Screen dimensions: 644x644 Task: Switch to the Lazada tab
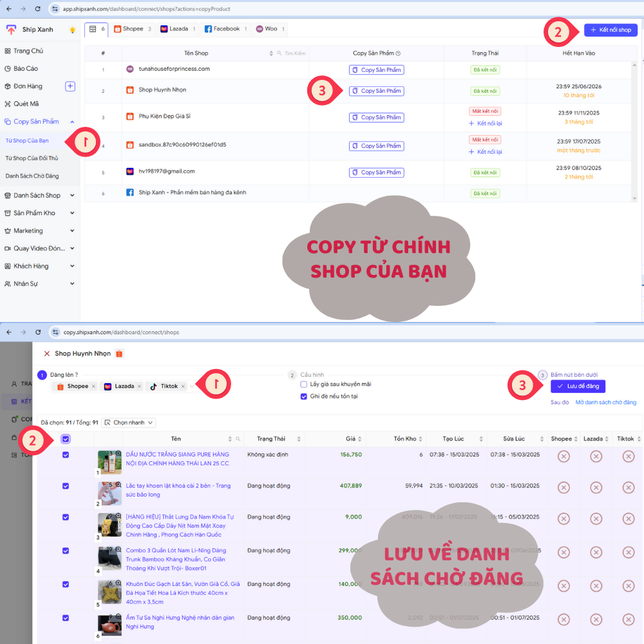pyautogui.click(x=178, y=29)
